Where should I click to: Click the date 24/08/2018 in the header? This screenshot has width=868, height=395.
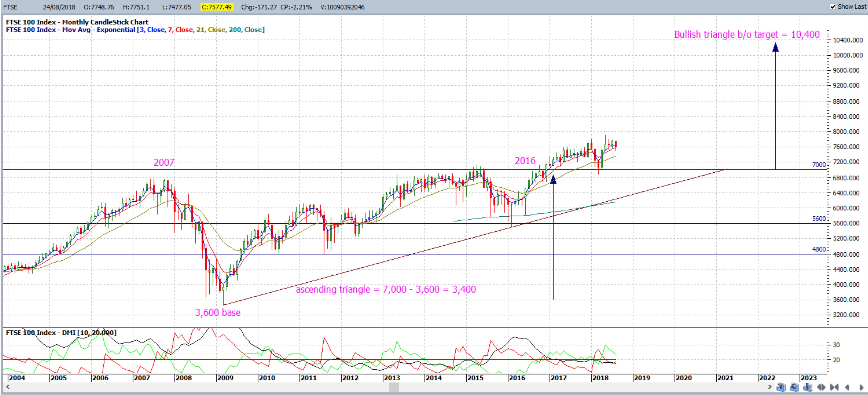(59, 7)
